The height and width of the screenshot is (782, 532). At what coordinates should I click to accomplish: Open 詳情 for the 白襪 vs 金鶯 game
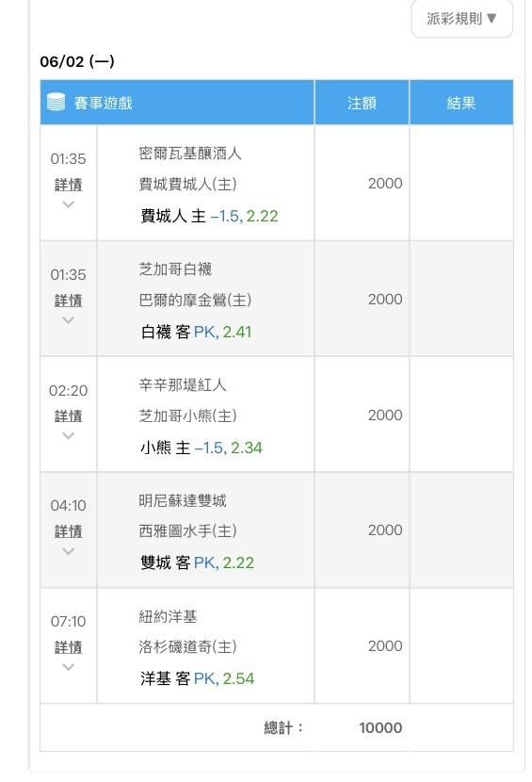pos(69,301)
